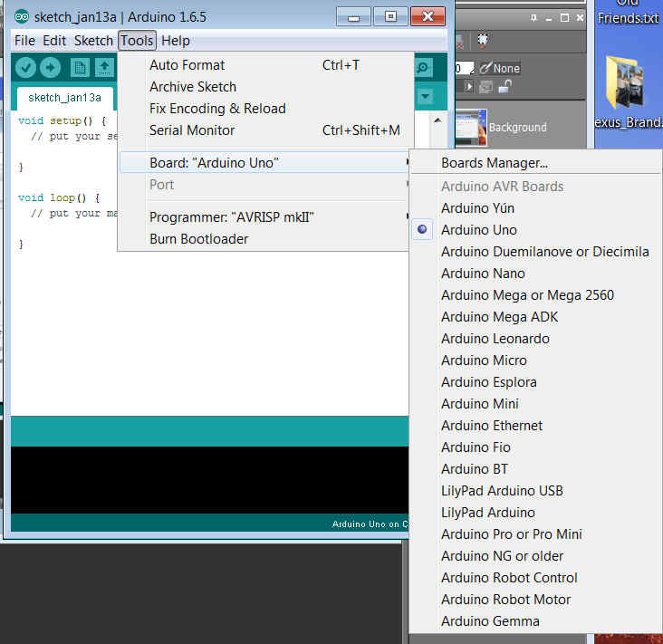This screenshot has height=644, width=663.
Task: Select Arduino BT board
Action: point(535,469)
